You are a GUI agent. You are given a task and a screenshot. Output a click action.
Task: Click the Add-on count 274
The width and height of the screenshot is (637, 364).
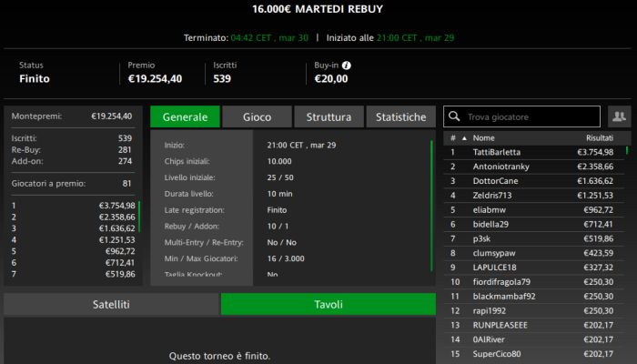coord(125,161)
